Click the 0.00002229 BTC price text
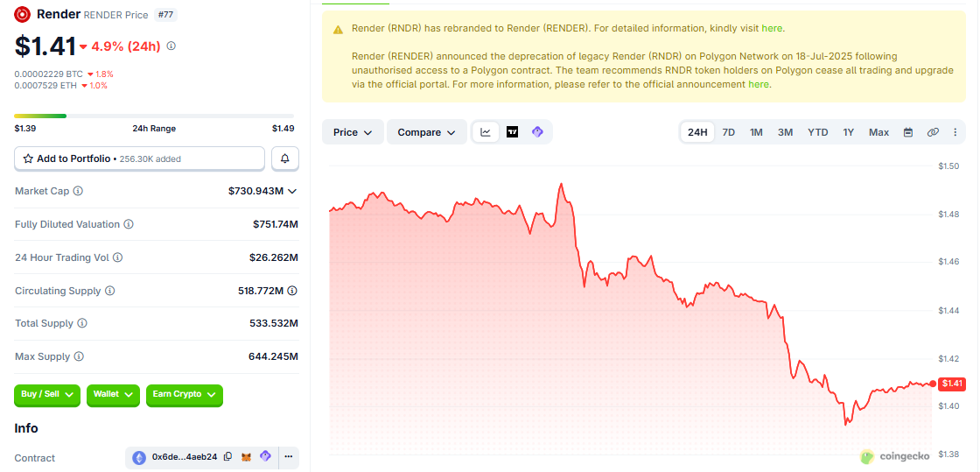This screenshot has width=980, height=472. click(x=49, y=74)
